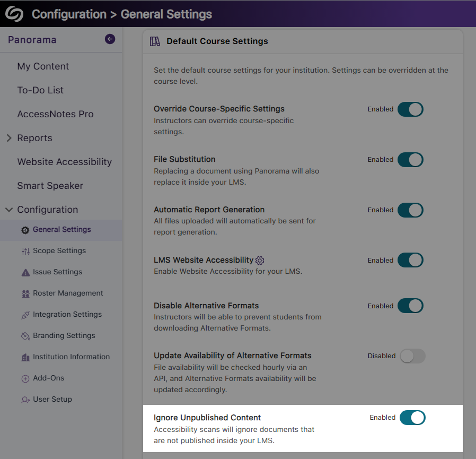Turn off Ignore Unpublished Content switch
The image size is (476, 459).
tap(412, 418)
